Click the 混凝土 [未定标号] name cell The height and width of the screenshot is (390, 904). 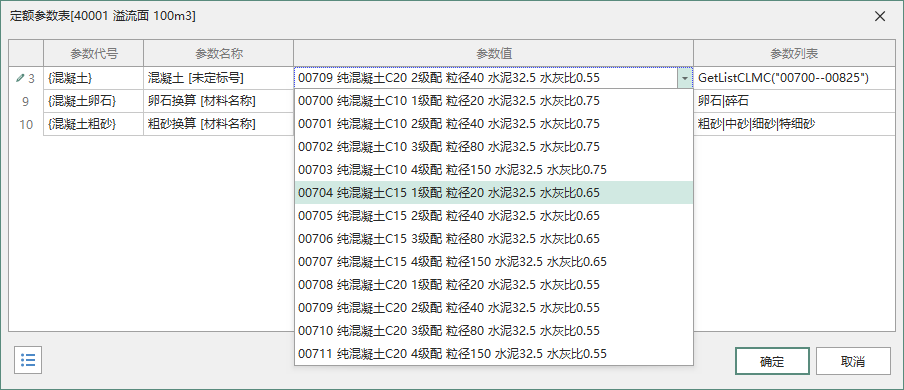point(219,78)
